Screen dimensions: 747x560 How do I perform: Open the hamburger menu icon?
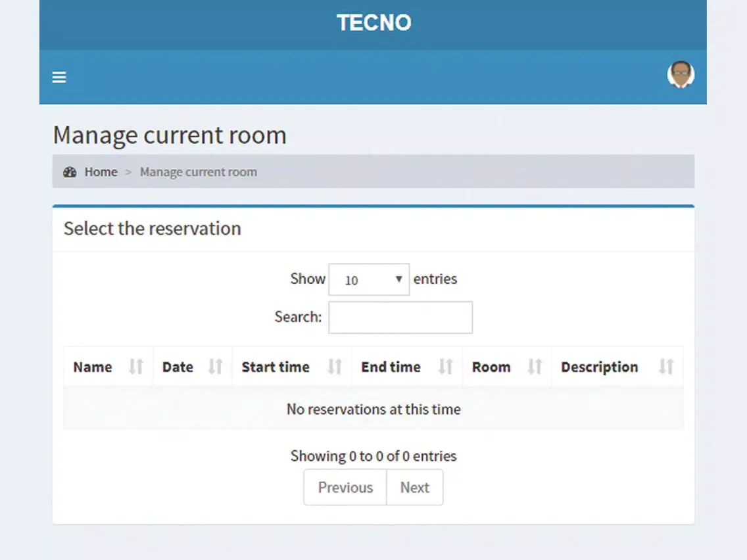(x=59, y=77)
